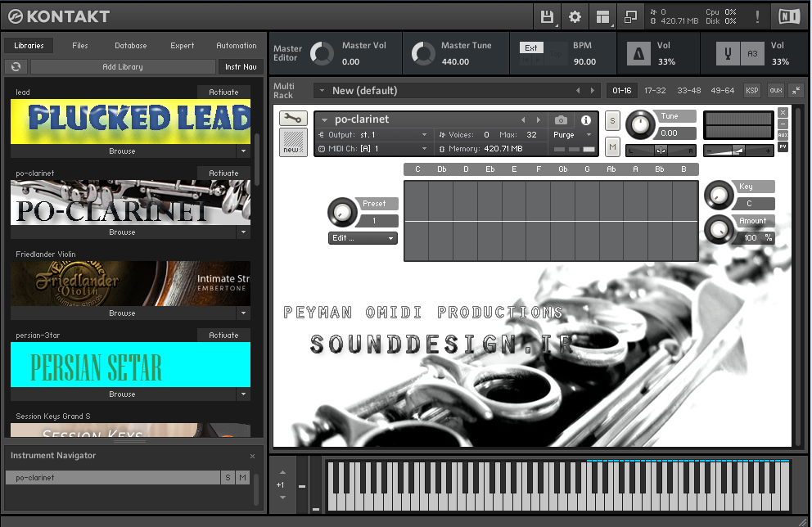Solo the po-clarinet instrument in rack

pyautogui.click(x=612, y=122)
